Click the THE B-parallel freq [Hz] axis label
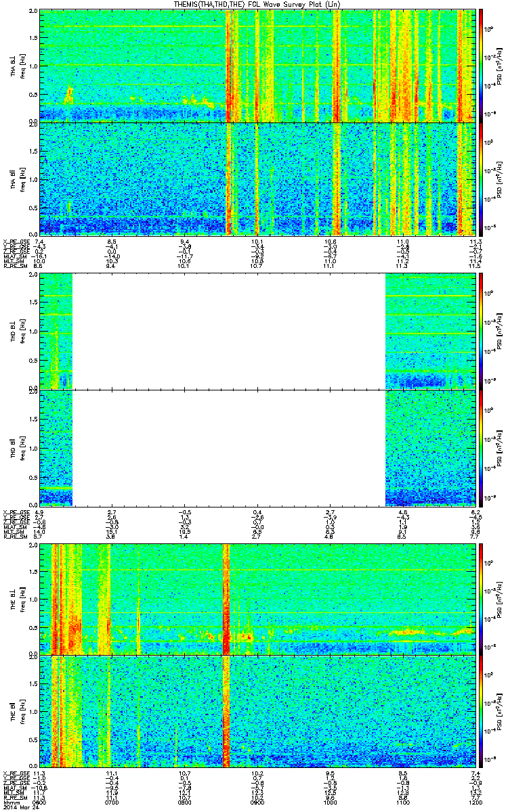This screenshot has height=812, width=508. coord(22,713)
